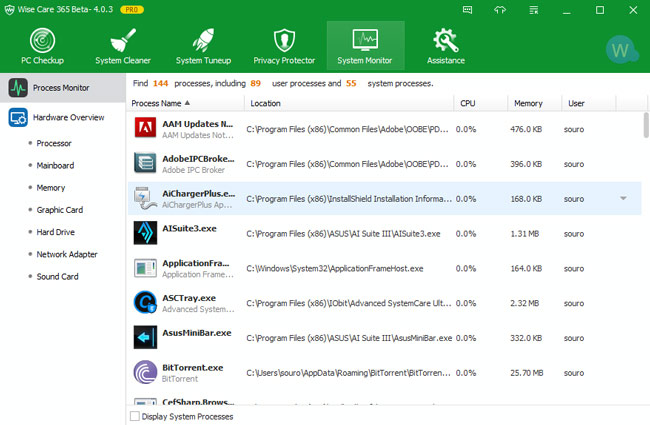
Task: Open the System Tuneup rocket icon
Action: click(x=203, y=40)
